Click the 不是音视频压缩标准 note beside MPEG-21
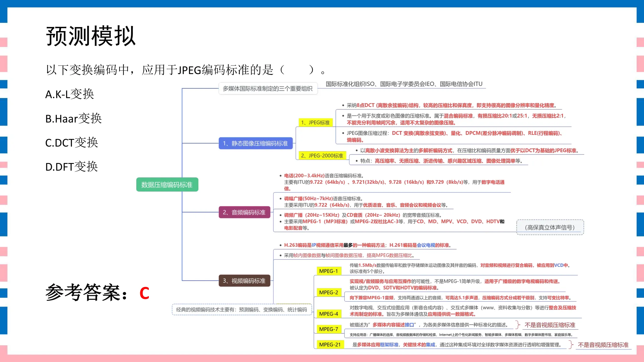 (603, 345)
